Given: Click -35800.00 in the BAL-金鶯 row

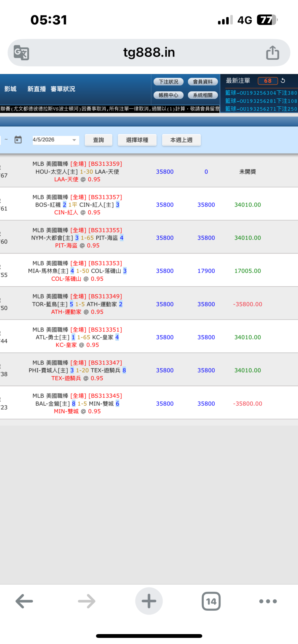Looking at the screenshot, I should (x=248, y=404).
